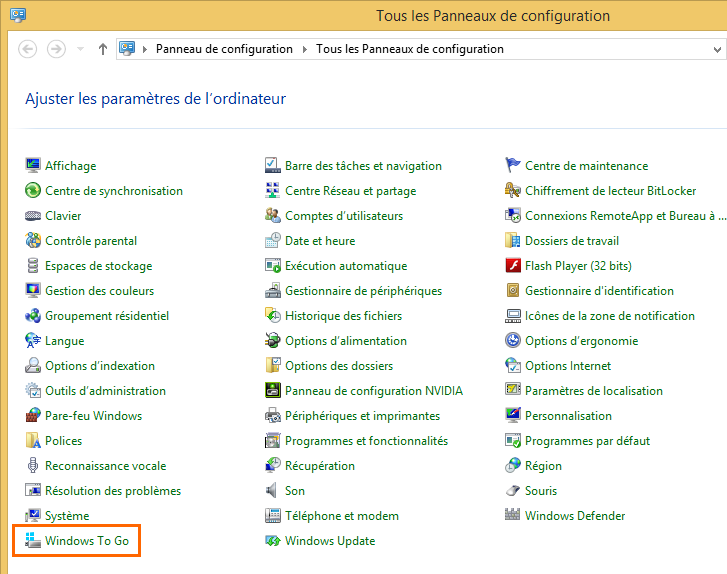Open the Gestionnaire d'identification link
The width and height of the screenshot is (727, 574).
point(599,291)
